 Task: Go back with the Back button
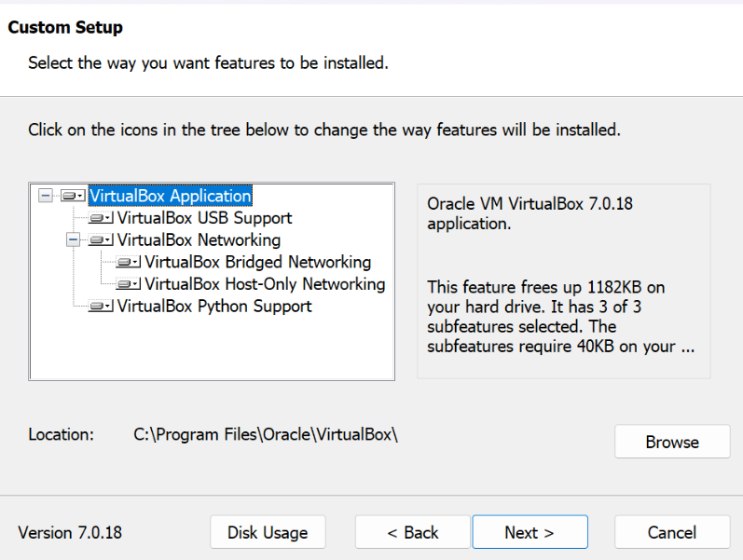coord(413,533)
